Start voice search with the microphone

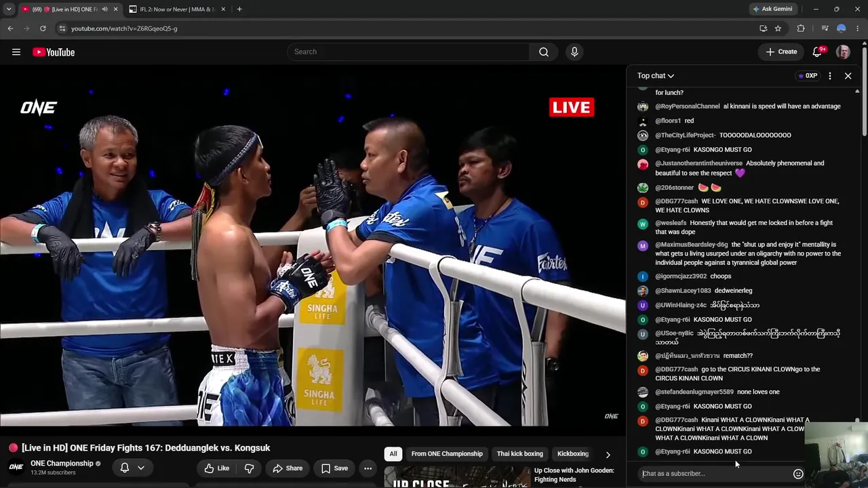click(x=574, y=52)
